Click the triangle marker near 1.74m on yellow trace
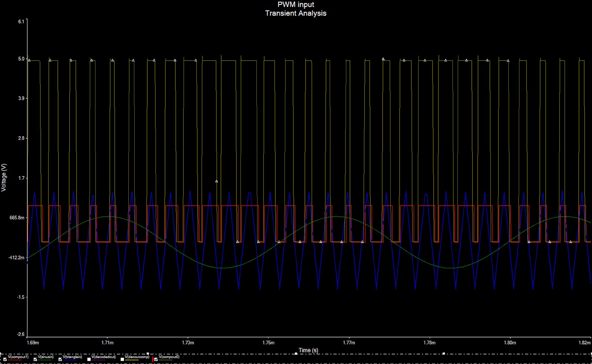592x364 pixels. pos(216,181)
